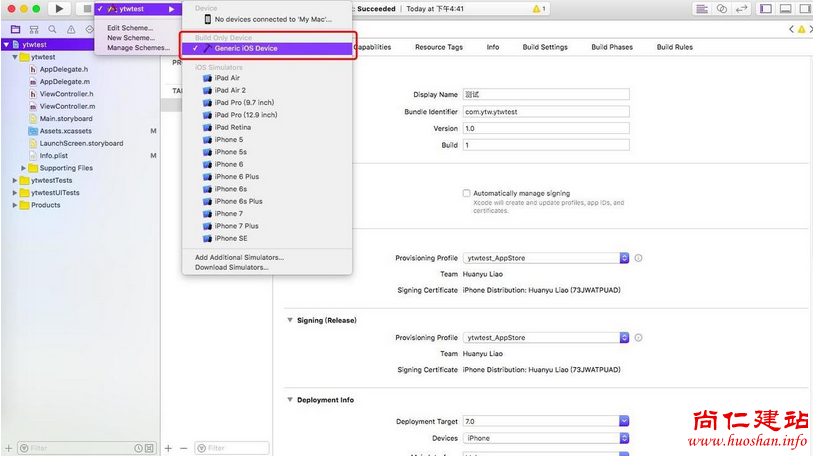Open the Provisioning Profile dropdown under Signing (Release)
The image size is (813, 460).
(x=624, y=338)
